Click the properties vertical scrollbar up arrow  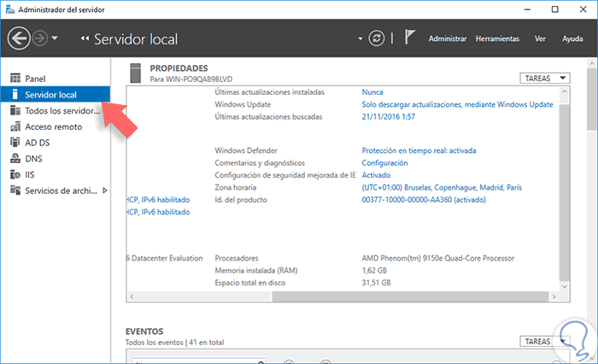pyautogui.click(x=565, y=92)
